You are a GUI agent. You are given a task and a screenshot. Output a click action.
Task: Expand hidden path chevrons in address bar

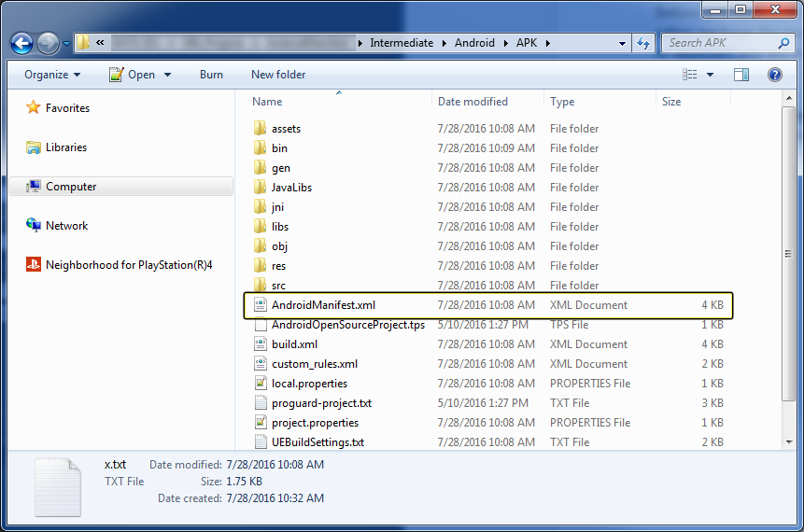click(100, 43)
